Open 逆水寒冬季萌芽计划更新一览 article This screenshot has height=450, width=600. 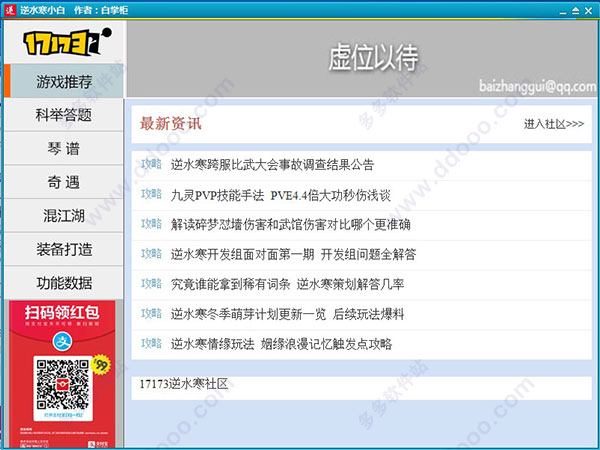pos(287,314)
